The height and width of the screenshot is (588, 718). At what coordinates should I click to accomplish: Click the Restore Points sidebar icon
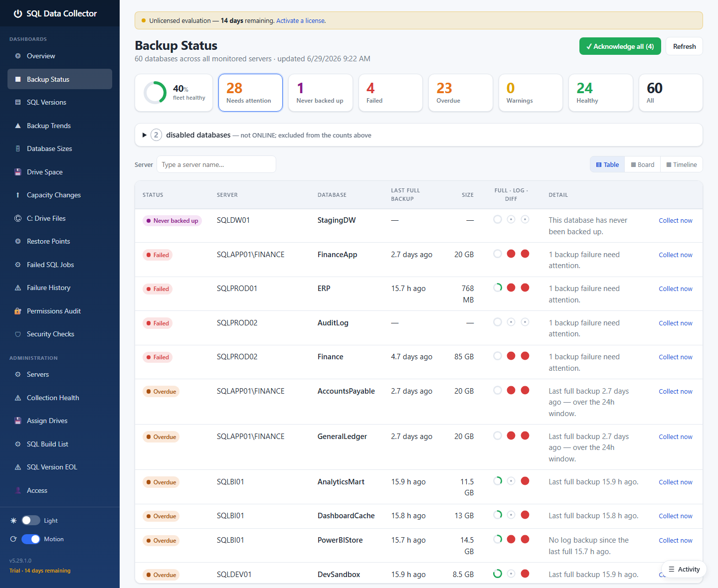click(x=18, y=242)
